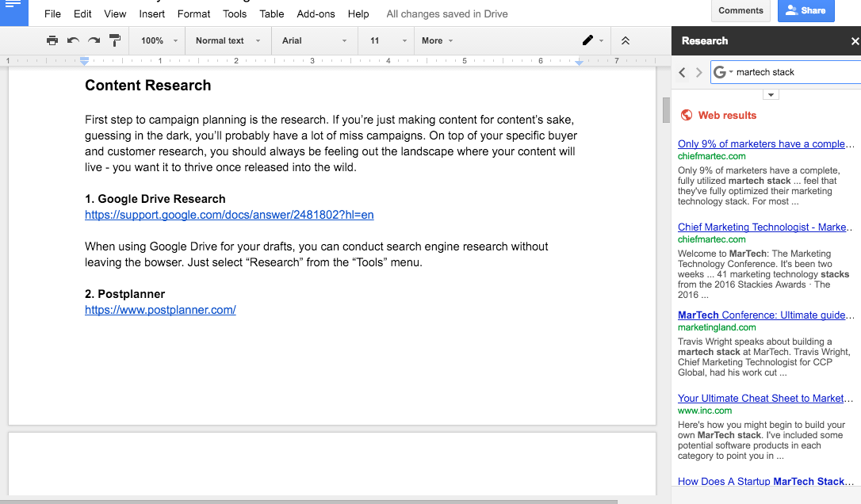861x504 pixels.
Task: Open 'MarTech Conference: Ultimate guide' result
Action: click(x=766, y=315)
